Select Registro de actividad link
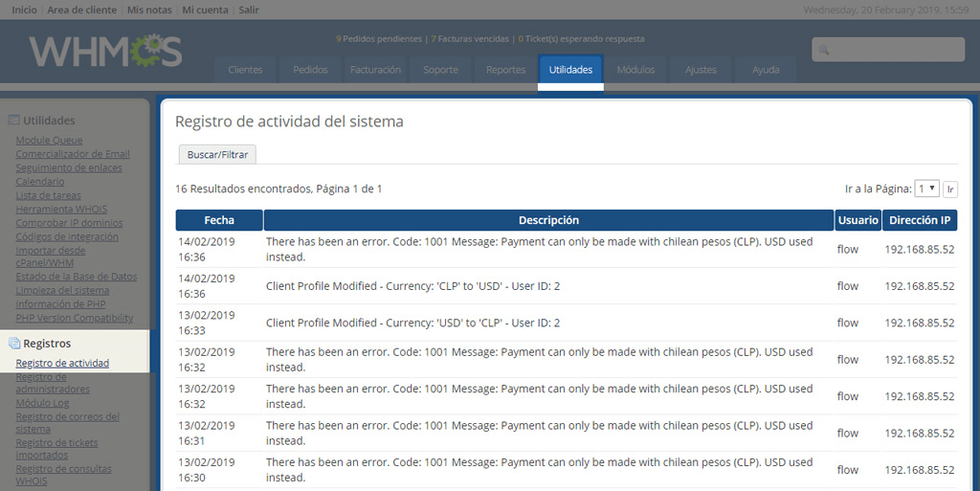This screenshot has width=980, height=491. [62, 363]
